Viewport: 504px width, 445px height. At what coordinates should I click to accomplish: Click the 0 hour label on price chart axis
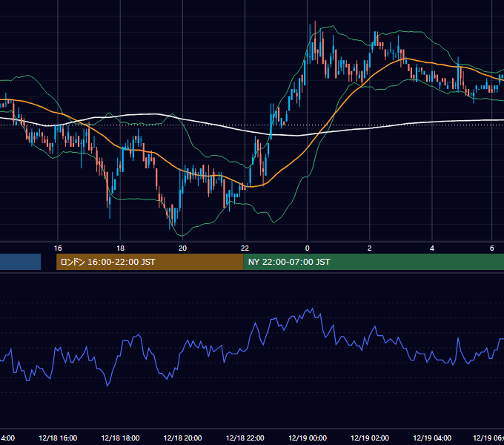[x=308, y=248]
